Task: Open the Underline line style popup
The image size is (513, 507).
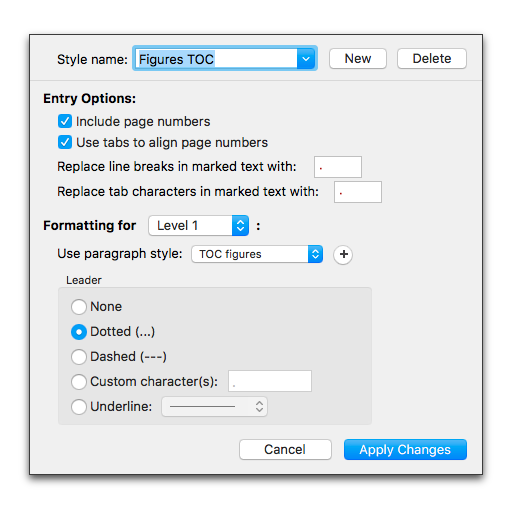Action: (214, 406)
